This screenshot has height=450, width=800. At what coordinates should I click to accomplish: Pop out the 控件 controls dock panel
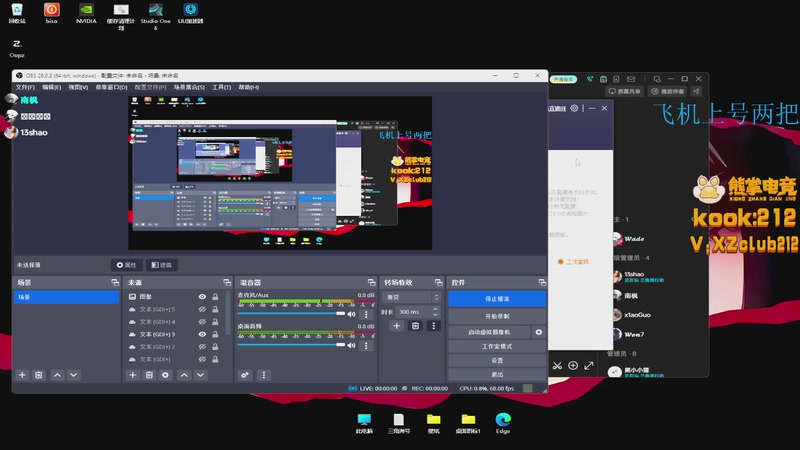(542, 282)
